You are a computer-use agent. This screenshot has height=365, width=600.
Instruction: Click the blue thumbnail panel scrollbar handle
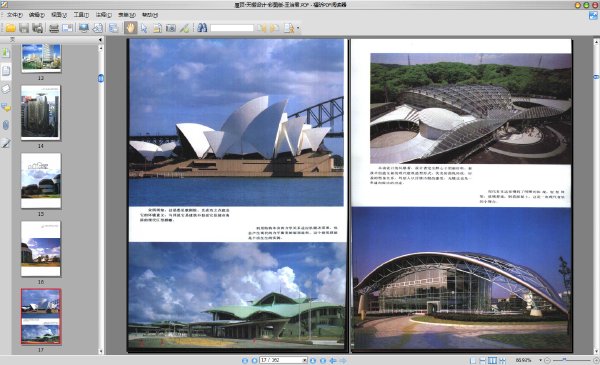point(101,78)
